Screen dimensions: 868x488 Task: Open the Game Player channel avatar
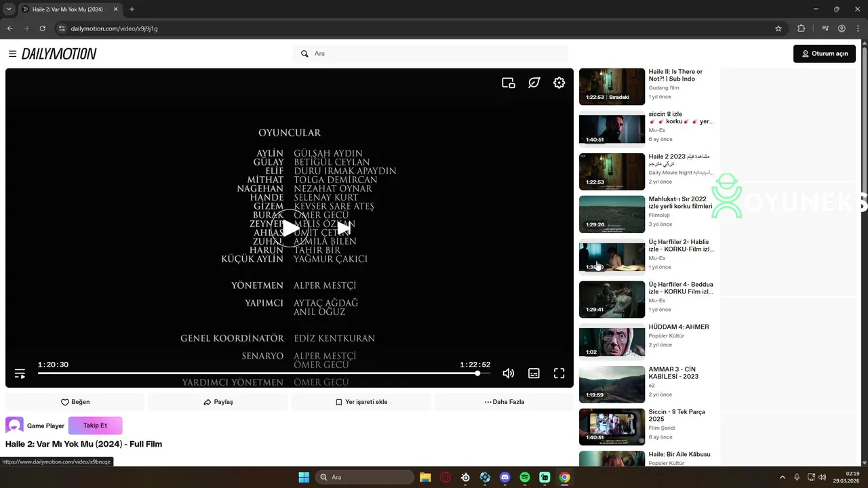14,426
